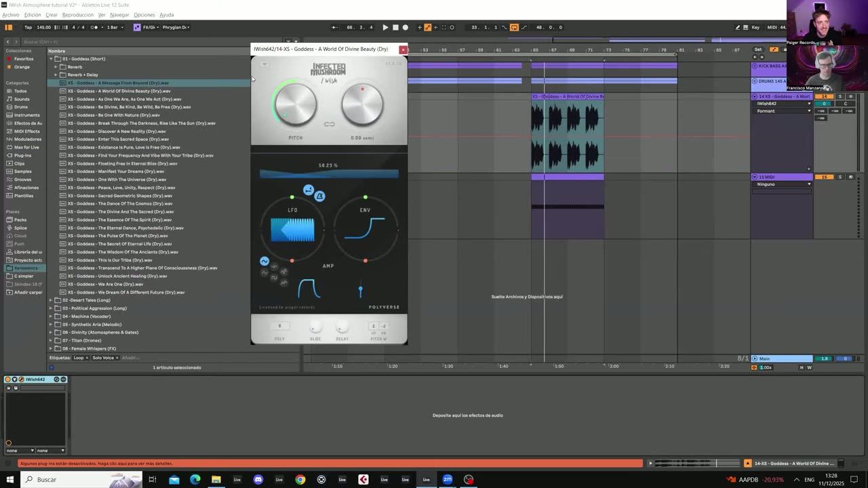Open the Splice place in browser
Image resolution: width=868 pixels, height=488 pixels.
coord(20,228)
